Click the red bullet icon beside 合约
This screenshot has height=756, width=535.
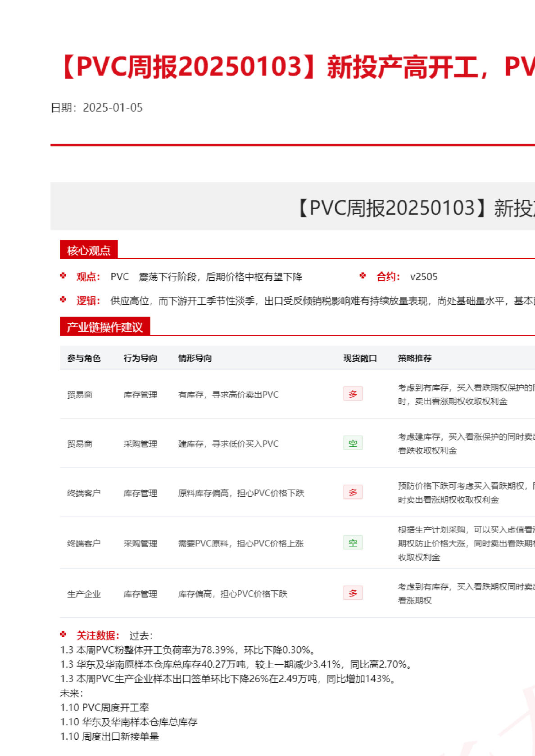coord(363,276)
